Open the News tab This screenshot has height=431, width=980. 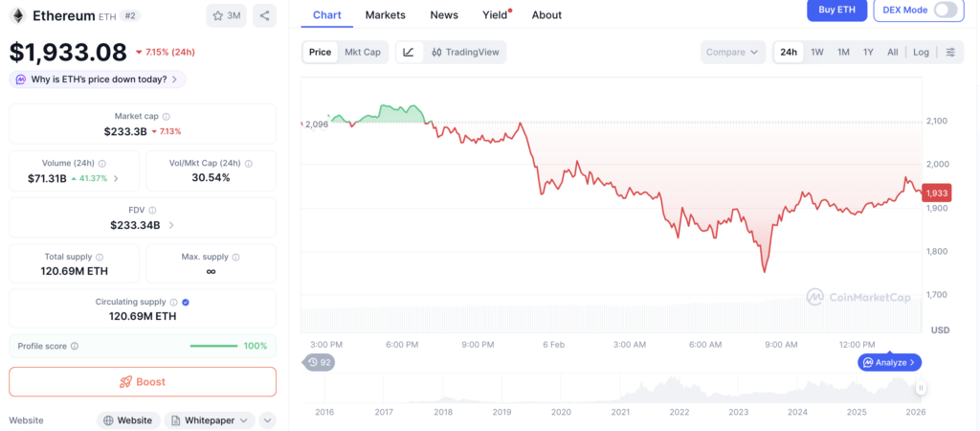[444, 15]
